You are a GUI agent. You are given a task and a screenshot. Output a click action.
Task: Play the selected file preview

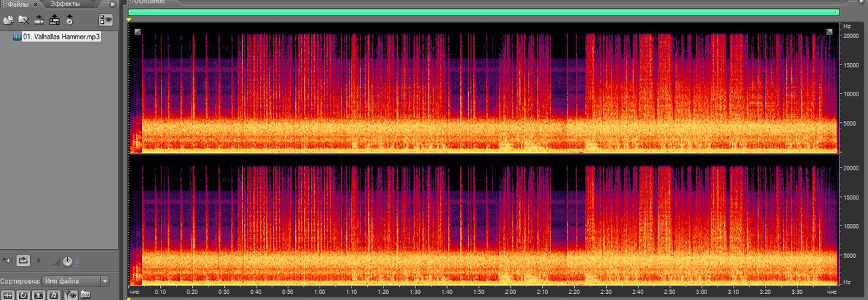pyautogui.click(x=39, y=260)
